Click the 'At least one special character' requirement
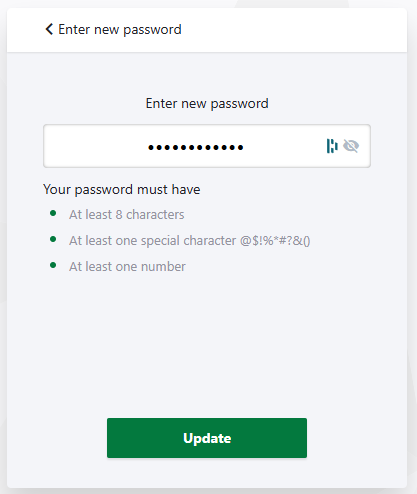 click(153, 241)
